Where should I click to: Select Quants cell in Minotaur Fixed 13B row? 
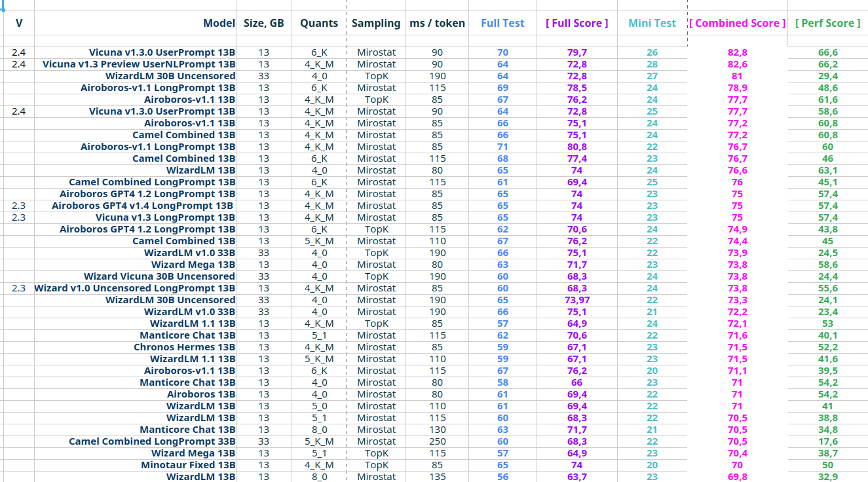coord(319,465)
